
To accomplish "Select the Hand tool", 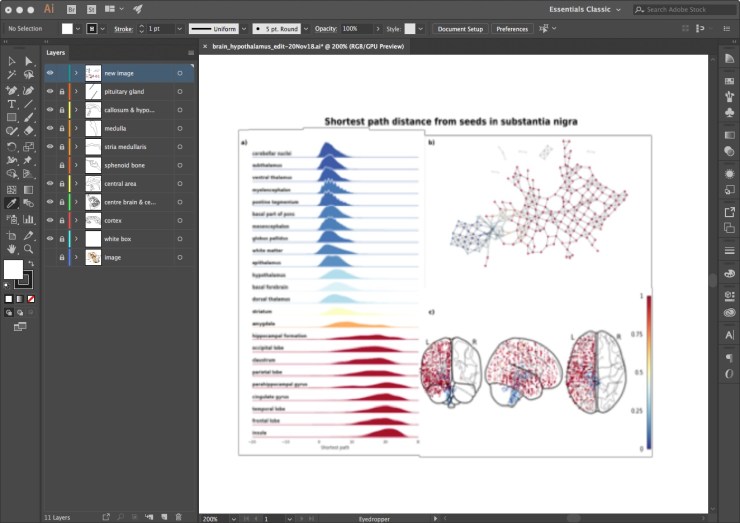I will (x=12, y=248).
